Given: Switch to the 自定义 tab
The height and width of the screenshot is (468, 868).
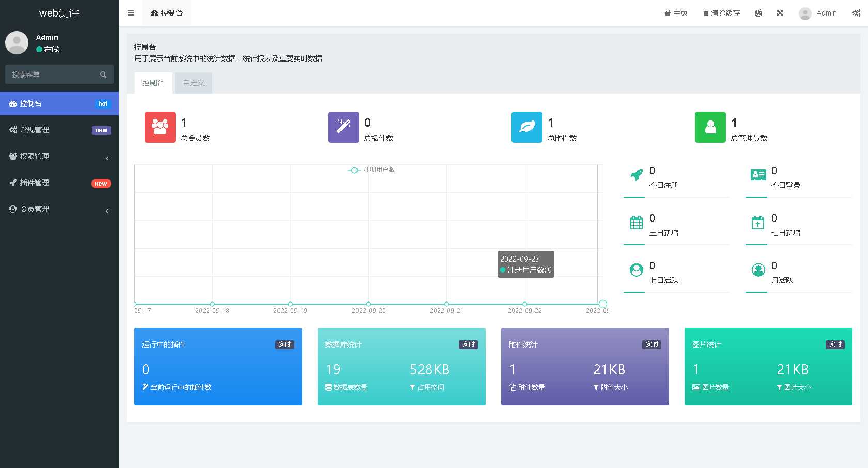Looking at the screenshot, I should (194, 83).
